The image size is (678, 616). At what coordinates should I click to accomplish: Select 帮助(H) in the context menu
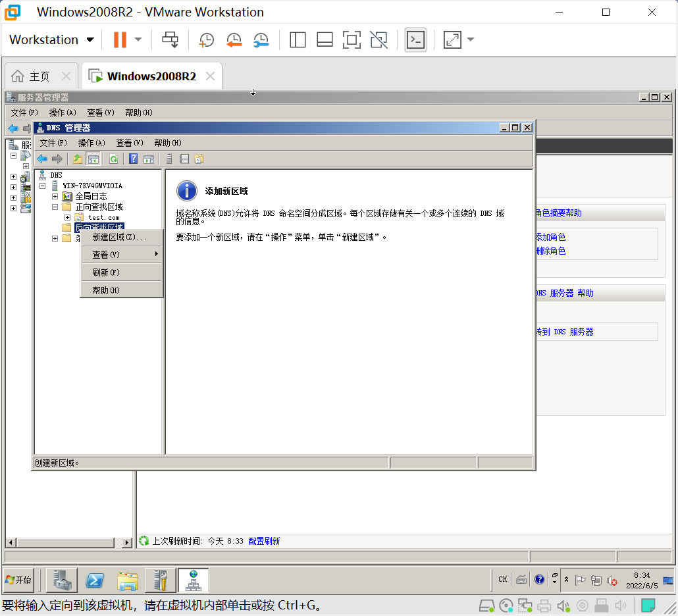[x=122, y=290]
